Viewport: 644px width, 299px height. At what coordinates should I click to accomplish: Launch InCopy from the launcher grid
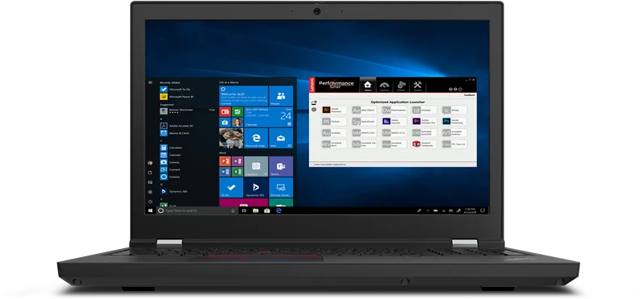[x=454, y=110]
